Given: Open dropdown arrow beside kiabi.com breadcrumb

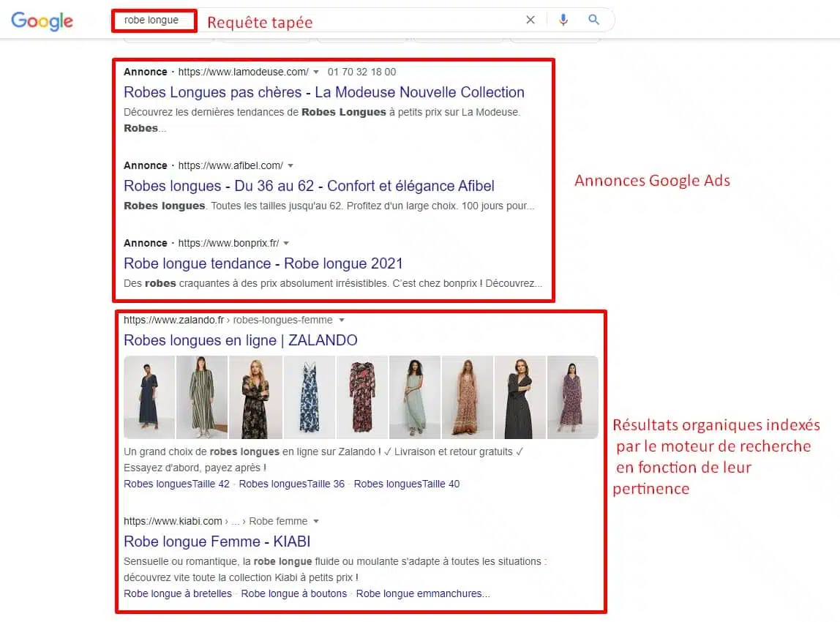Looking at the screenshot, I should pos(316,521).
